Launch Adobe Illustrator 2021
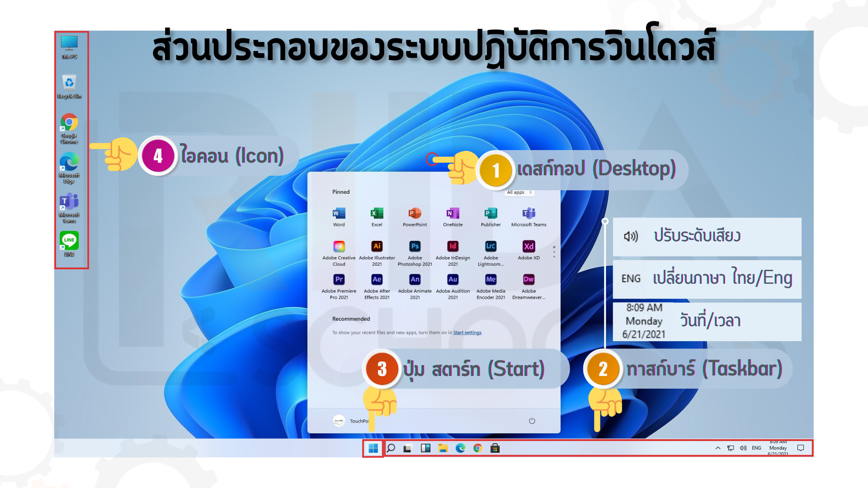This screenshot has width=868, height=488. tap(377, 253)
